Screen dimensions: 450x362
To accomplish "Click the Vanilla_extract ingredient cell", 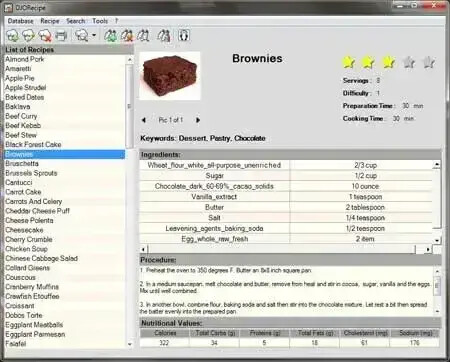I will click(214, 197).
